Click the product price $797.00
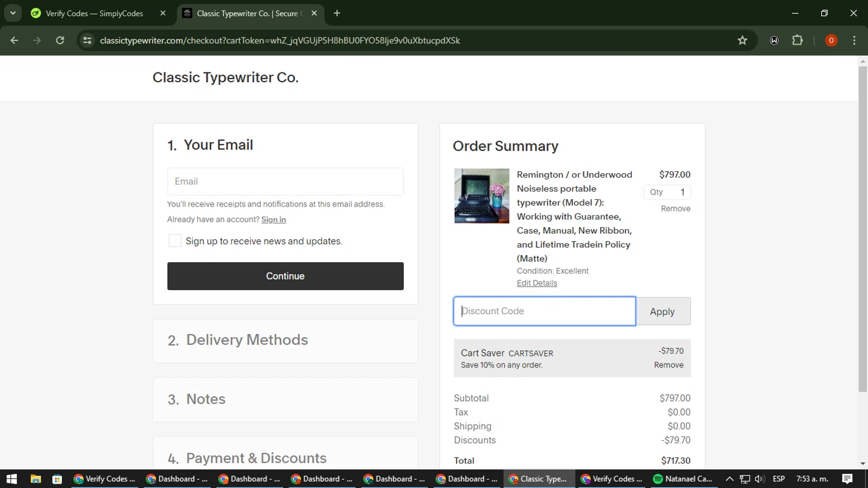Image resolution: width=868 pixels, height=488 pixels. point(675,174)
